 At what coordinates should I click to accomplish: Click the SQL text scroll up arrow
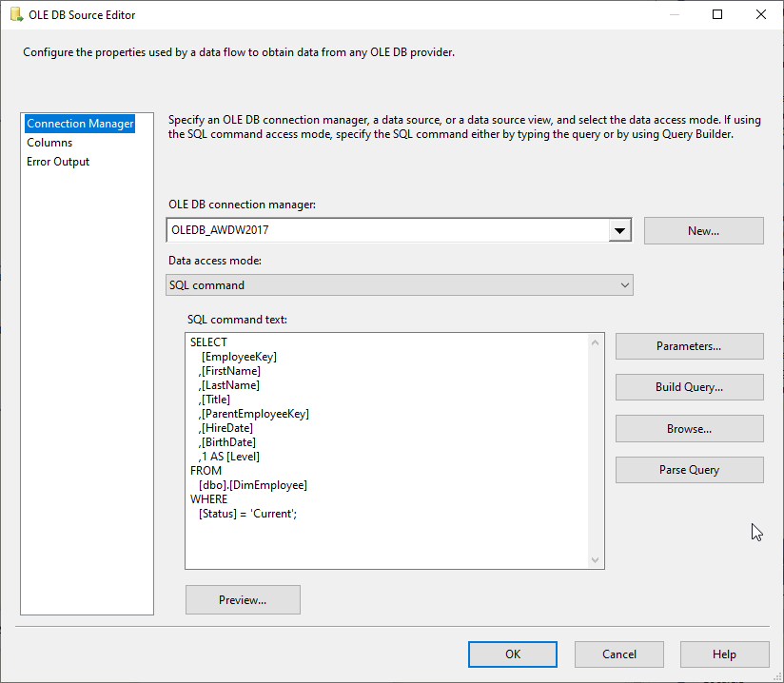point(595,342)
